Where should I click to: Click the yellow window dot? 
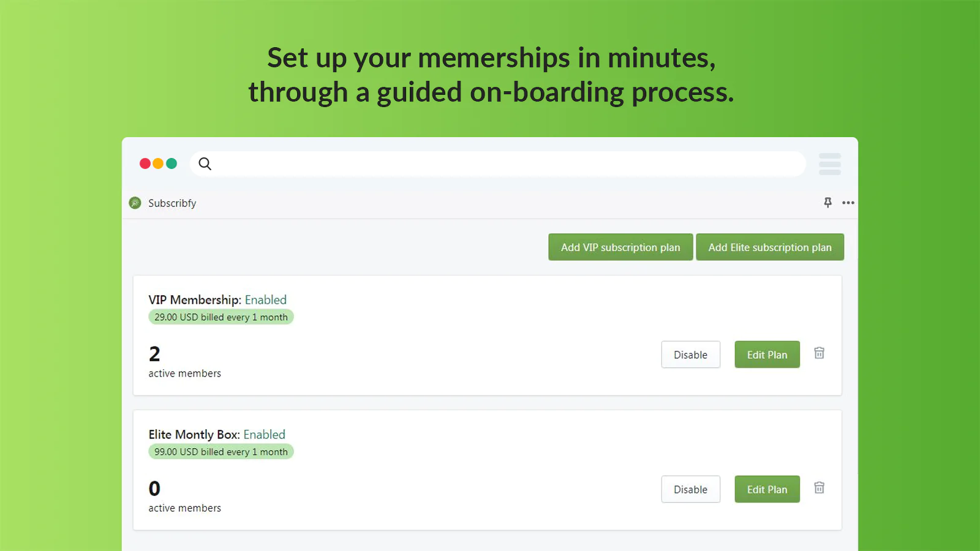pyautogui.click(x=158, y=163)
